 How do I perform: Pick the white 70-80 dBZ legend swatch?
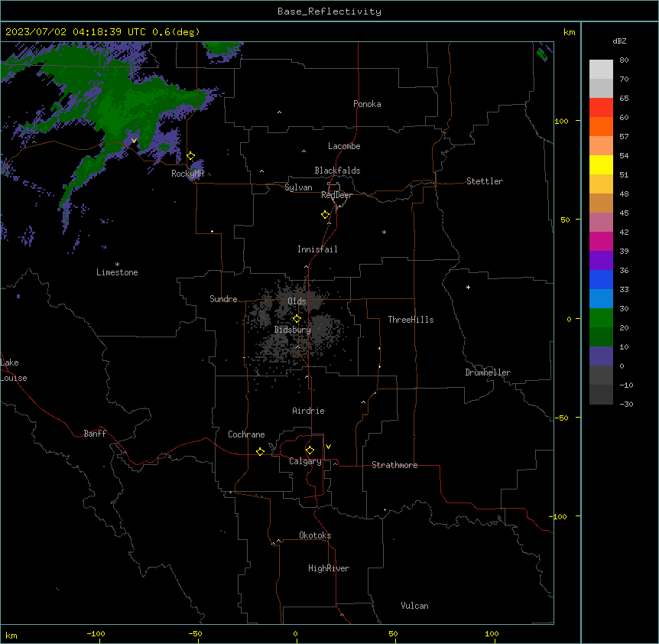pyautogui.click(x=601, y=70)
